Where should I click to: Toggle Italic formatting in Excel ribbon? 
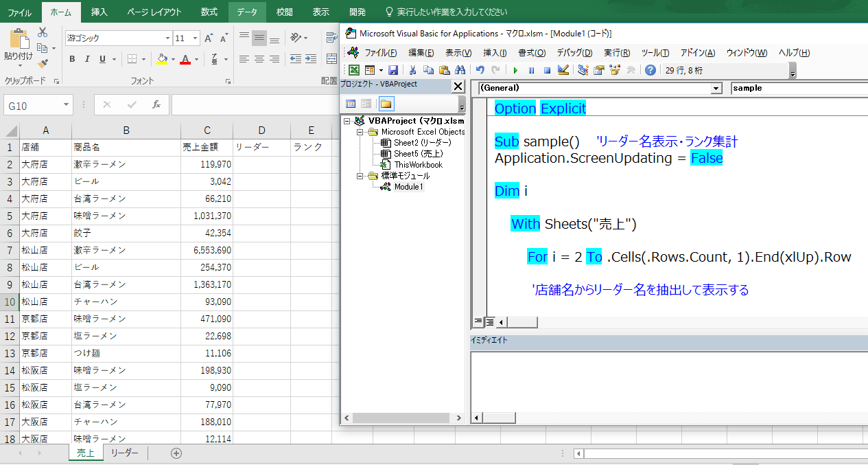[x=87, y=59]
